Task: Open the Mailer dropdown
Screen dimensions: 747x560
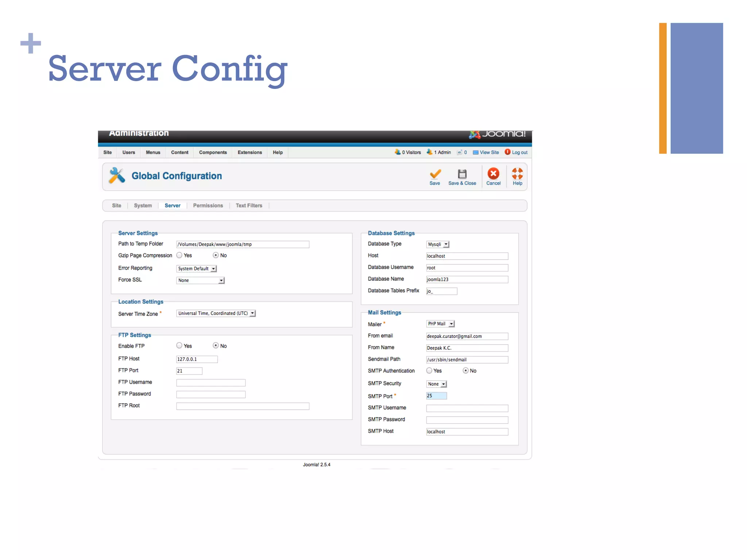Action: 440,324
